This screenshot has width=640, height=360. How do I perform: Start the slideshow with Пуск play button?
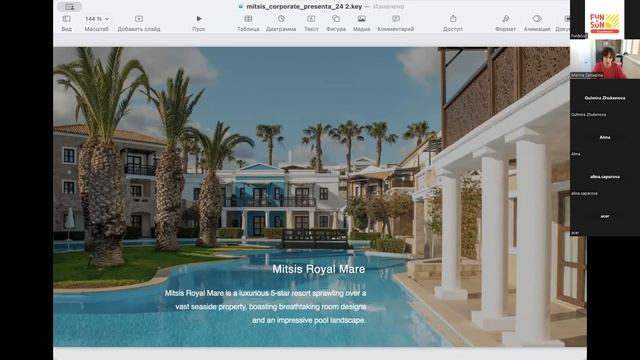[199, 19]
